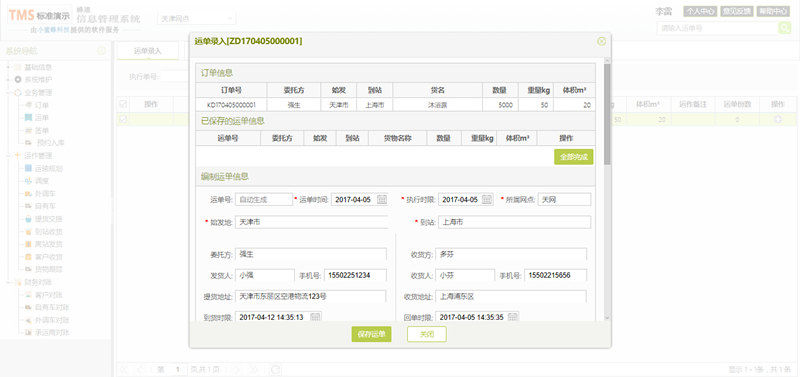
Task: Open 订单 in the navigation tree
Action: [x=42, y=105]
